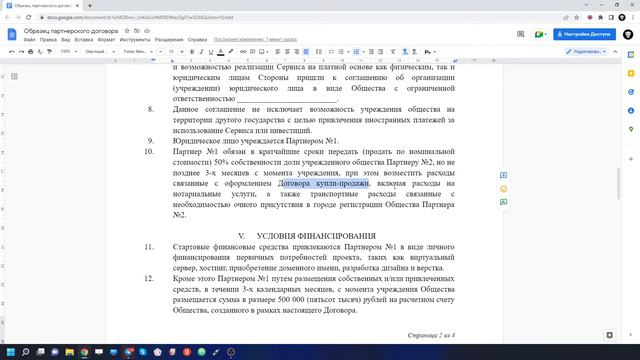This screenshot has width=640, height=360.
Task: Suggest edits via the margin button
Action: [503, 202]
